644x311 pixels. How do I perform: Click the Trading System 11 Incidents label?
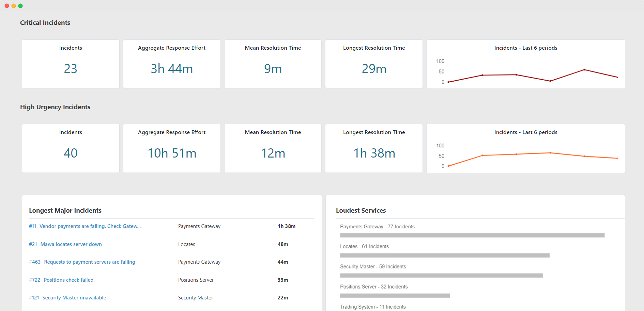tap(373, 307)
